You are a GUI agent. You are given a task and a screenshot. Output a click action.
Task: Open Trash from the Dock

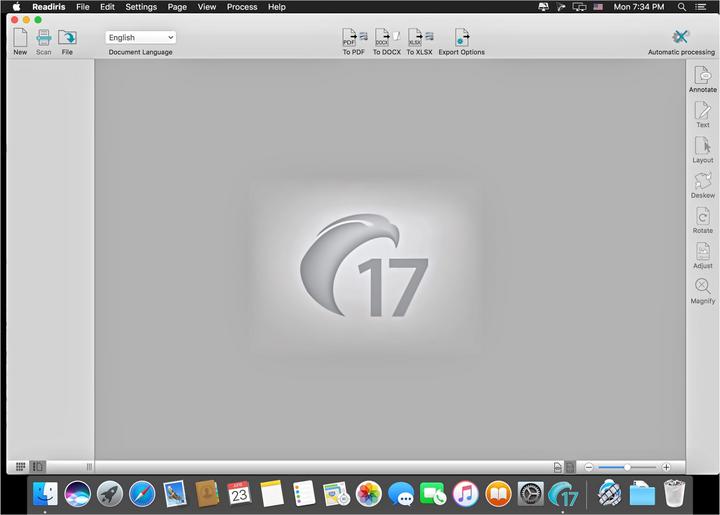pos(674,494)
